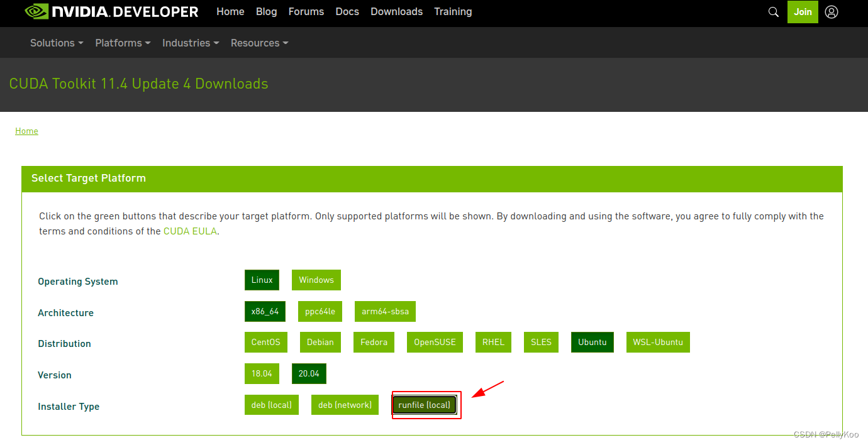Choose x86_64 architecture

pyautogui.click(x=265, y=311)
